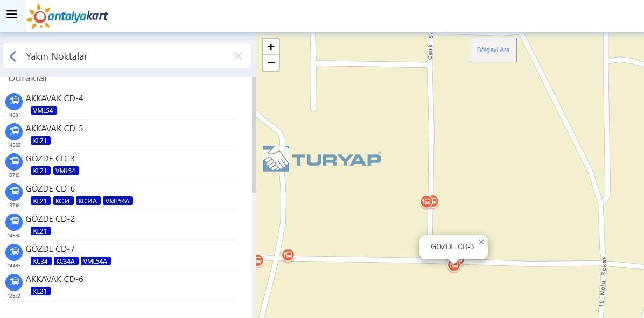Image resolution: width=644 pixels, height=318 pixels.
Task: Select KL21 route under AKKAVAK CD-6
Action: 41,291
